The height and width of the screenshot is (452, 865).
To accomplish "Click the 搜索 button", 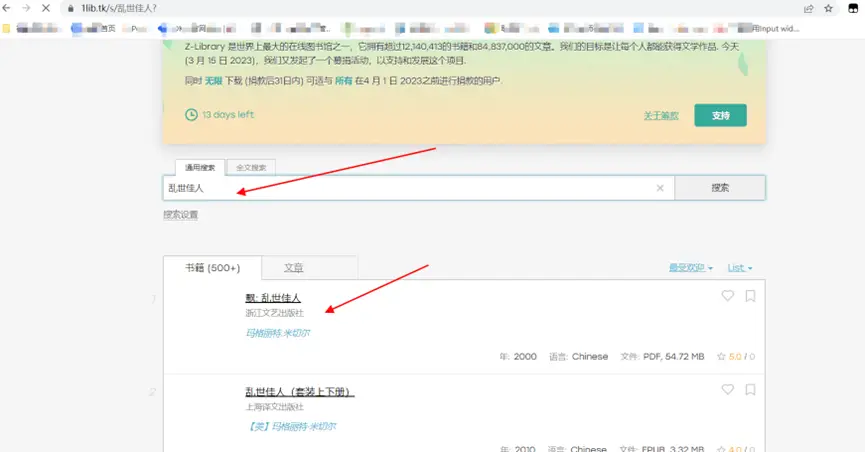I will 720,188.
